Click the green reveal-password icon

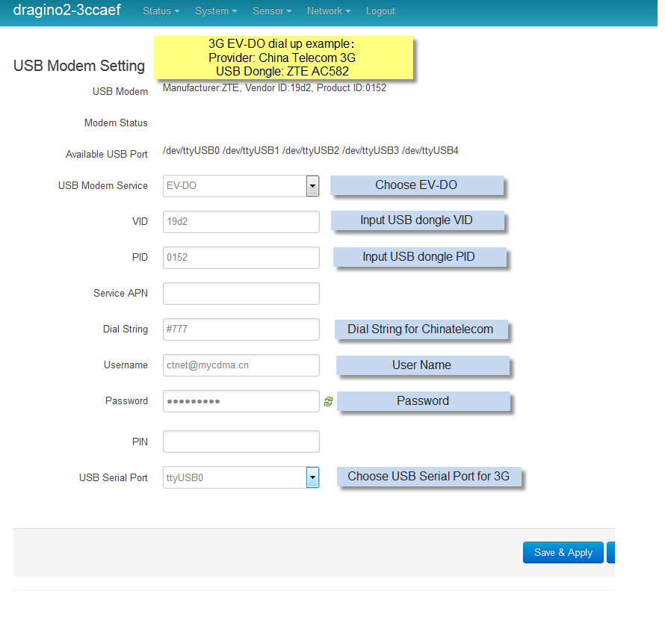coord(328,401)
